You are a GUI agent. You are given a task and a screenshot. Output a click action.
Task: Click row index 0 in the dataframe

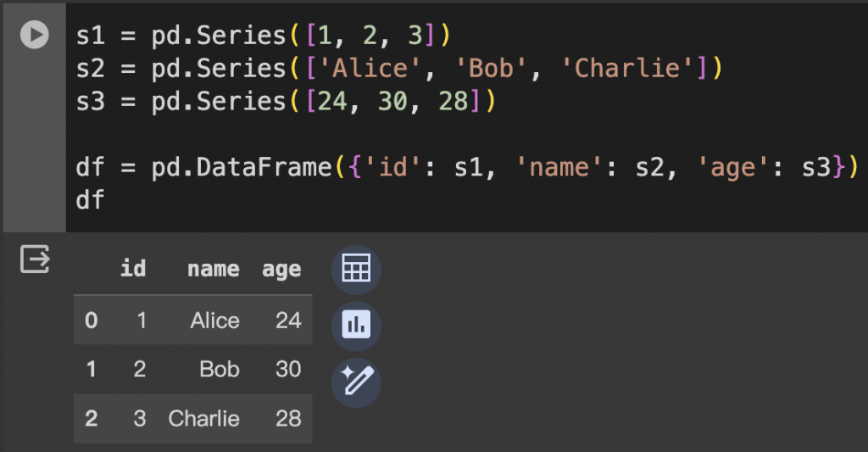pos(91,320)
